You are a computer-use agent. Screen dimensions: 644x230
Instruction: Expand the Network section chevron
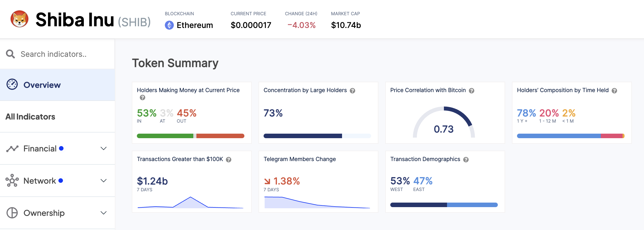tap(104, 181)
